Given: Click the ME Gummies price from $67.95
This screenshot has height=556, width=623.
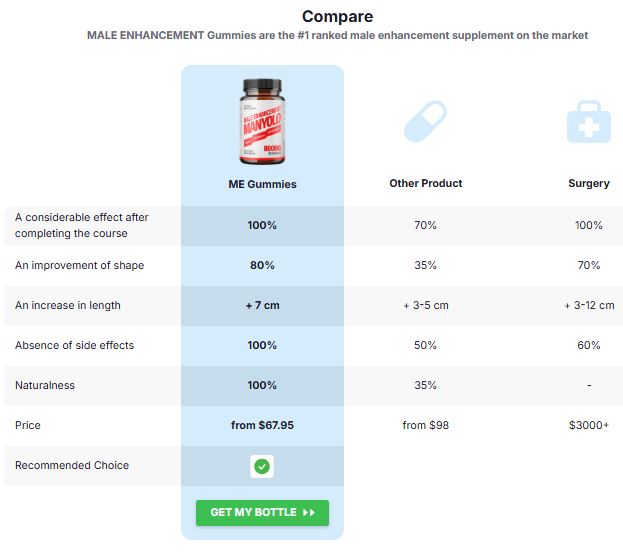Looking at the screenshot, I should tap(262, 425).
